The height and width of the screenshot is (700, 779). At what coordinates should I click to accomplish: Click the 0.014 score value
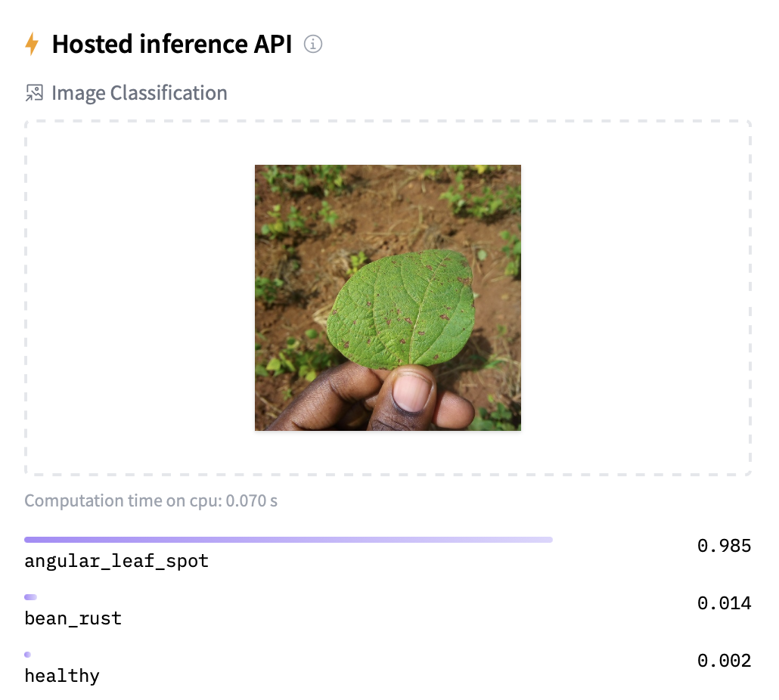724,603
